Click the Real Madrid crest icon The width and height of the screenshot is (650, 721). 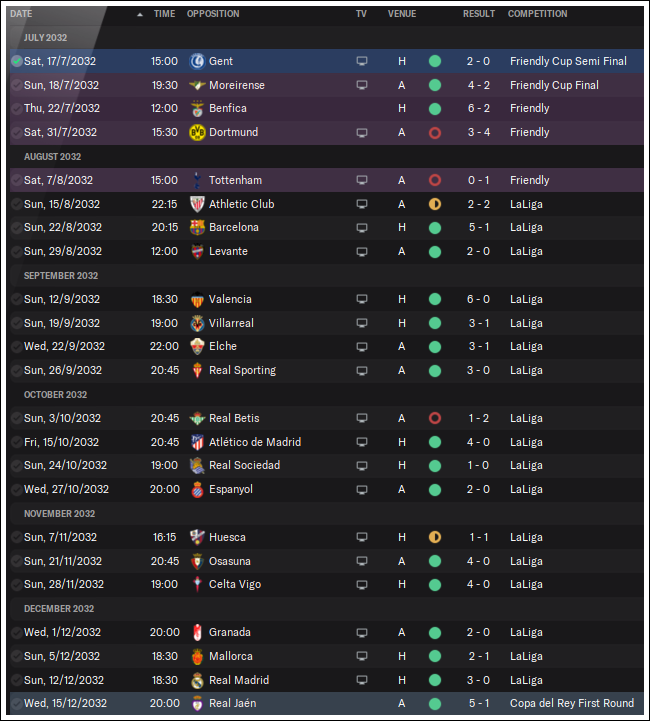click(197, 681)
